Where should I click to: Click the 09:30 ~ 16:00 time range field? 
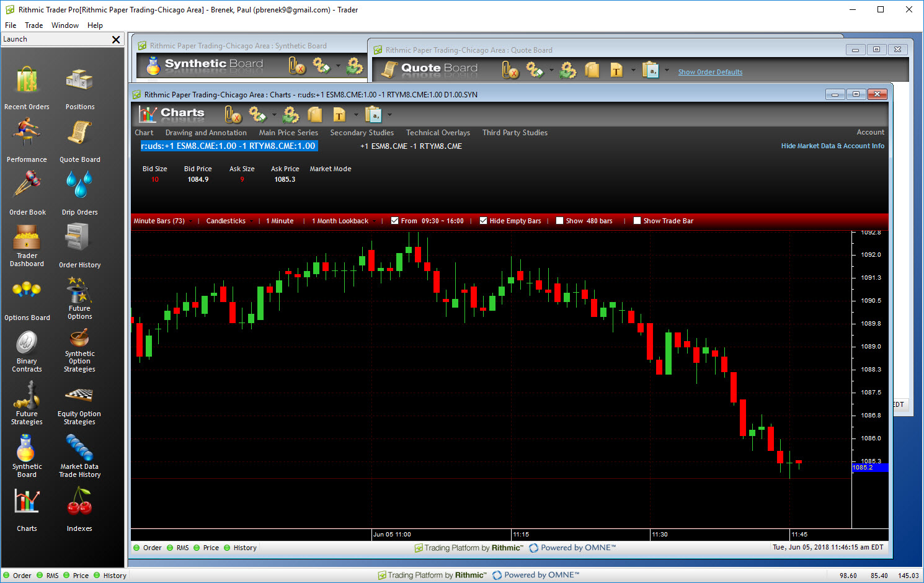click(x=443, y=221)
